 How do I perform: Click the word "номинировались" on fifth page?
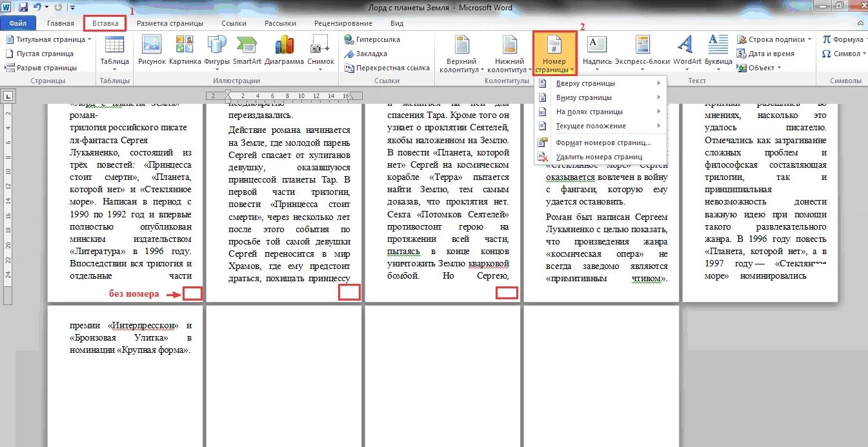pyautogui.click(x=774, y=275)
